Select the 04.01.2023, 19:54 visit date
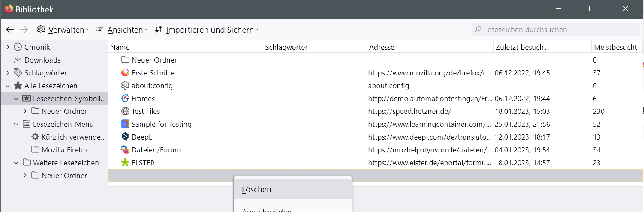Viewport: 644px width, 212px height. pyautogui.click(x=522, y=150)
